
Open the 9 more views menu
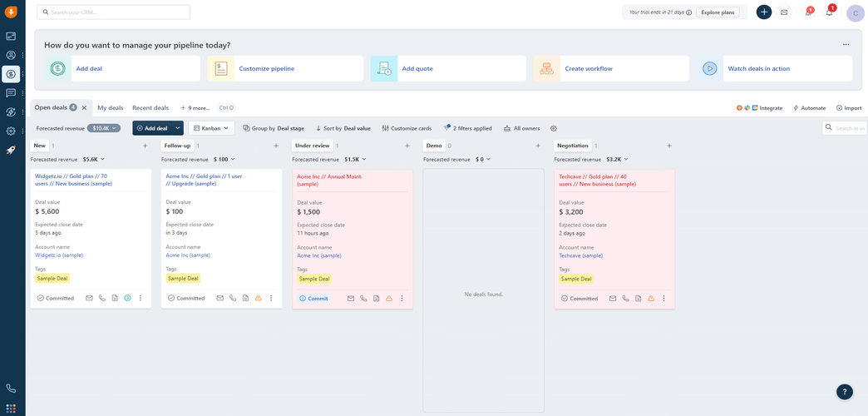(x=195, y=108)
